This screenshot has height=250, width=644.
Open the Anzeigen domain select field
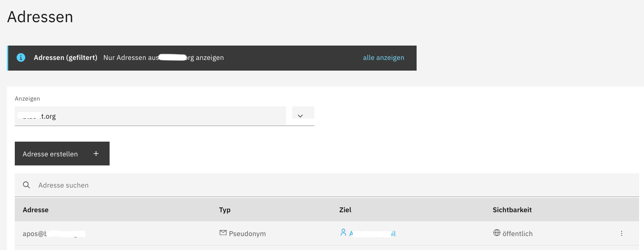point(150,116)
